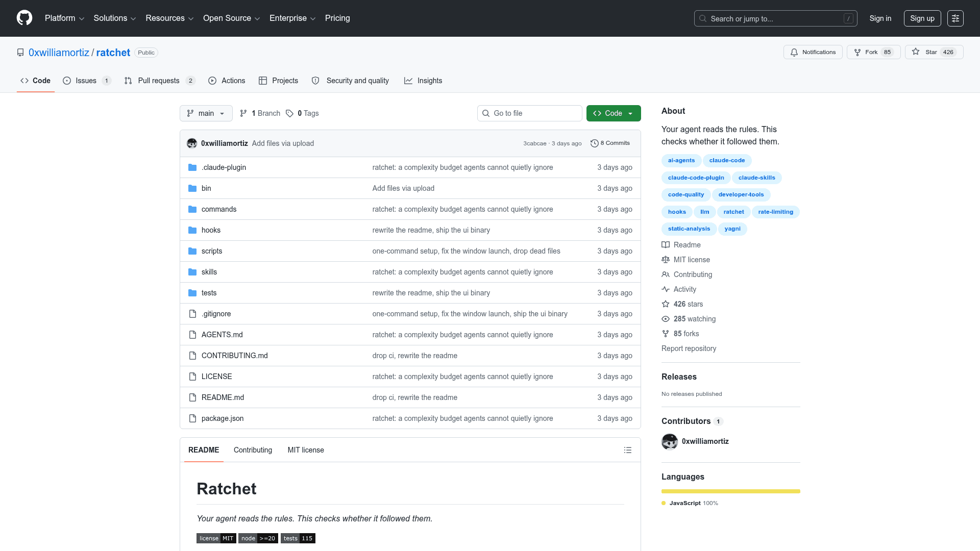Click the commands folder icon
980x551 pixels.
(x=192, y=209)
